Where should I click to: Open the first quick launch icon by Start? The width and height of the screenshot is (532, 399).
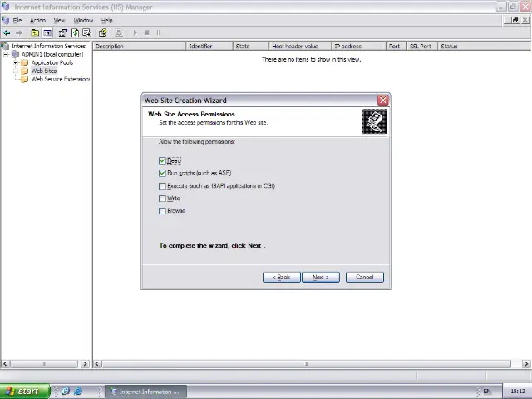tap(66, 391)
